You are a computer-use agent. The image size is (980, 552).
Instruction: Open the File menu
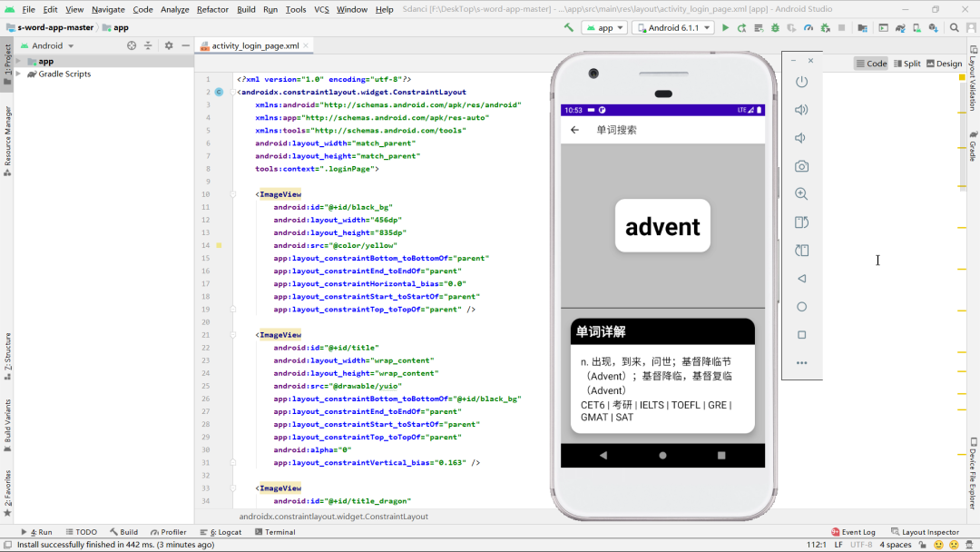[x=29, y=9]
